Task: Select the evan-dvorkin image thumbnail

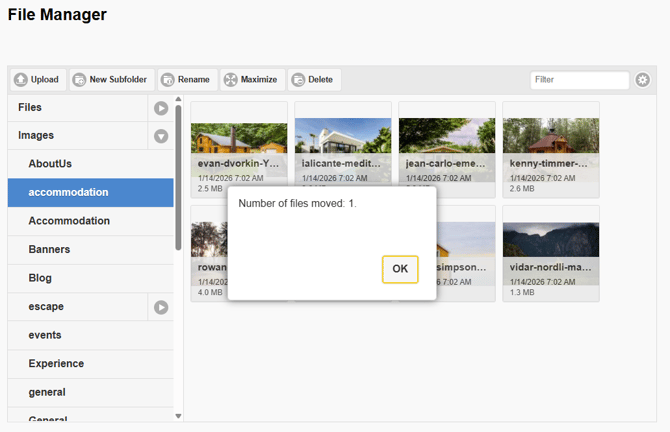Action: coord(239,150)
